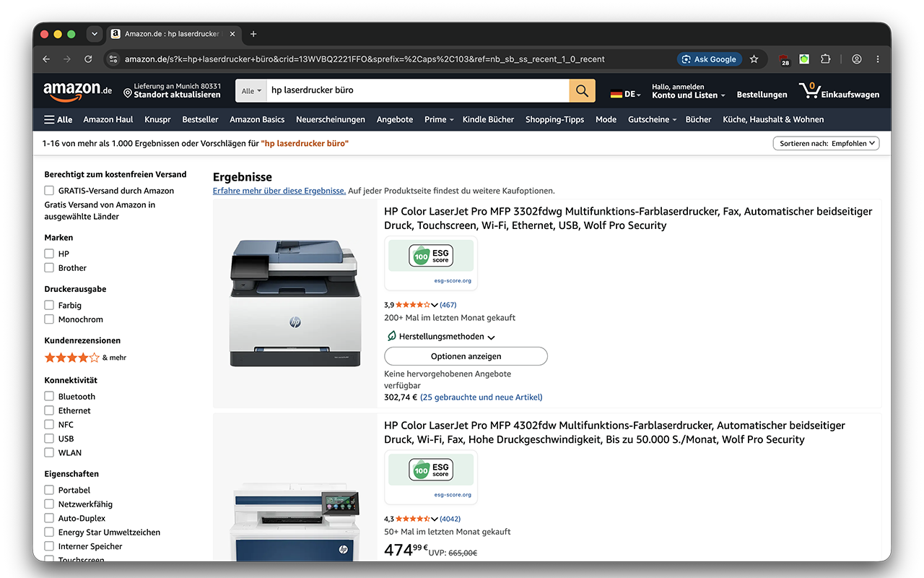
Task: Check the Auto-Duplex filter
Action: [49, 518]
